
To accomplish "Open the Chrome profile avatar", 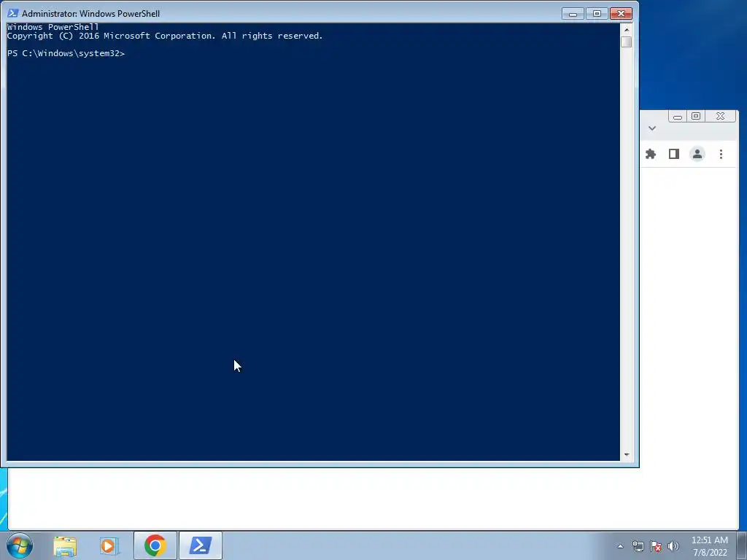I will pyautogui.click(x=697, y=154).
